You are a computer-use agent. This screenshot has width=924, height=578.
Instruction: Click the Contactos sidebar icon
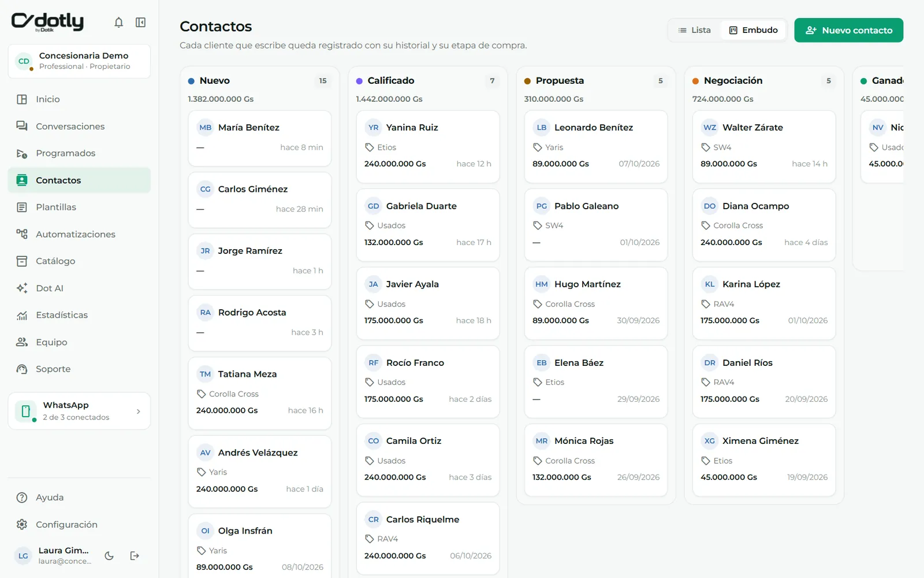(22, 180)
